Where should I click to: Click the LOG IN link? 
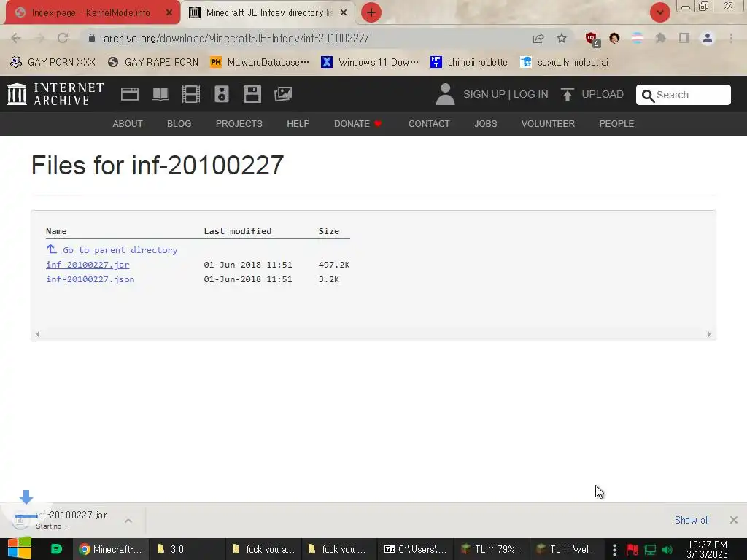pos(531,94)
